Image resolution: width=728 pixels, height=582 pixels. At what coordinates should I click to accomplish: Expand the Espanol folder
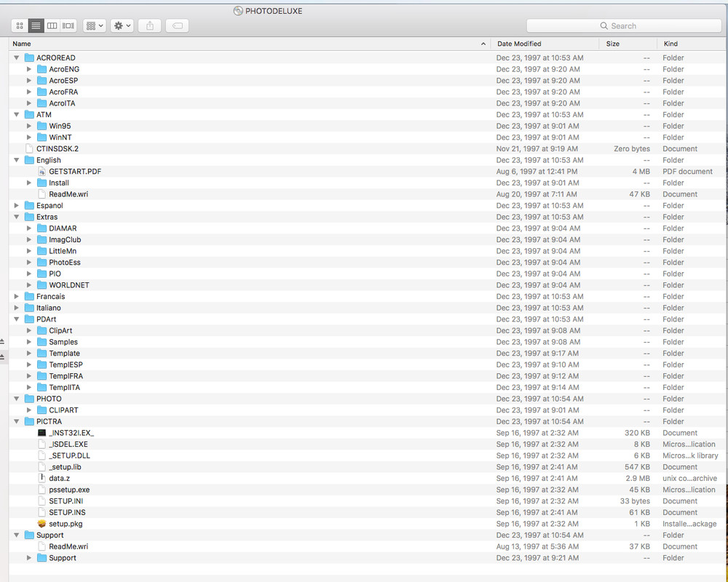17,205
